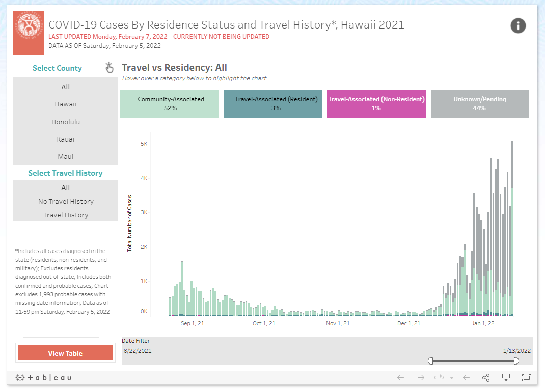Click the redo arrow in the toolbar

[420, 377]
